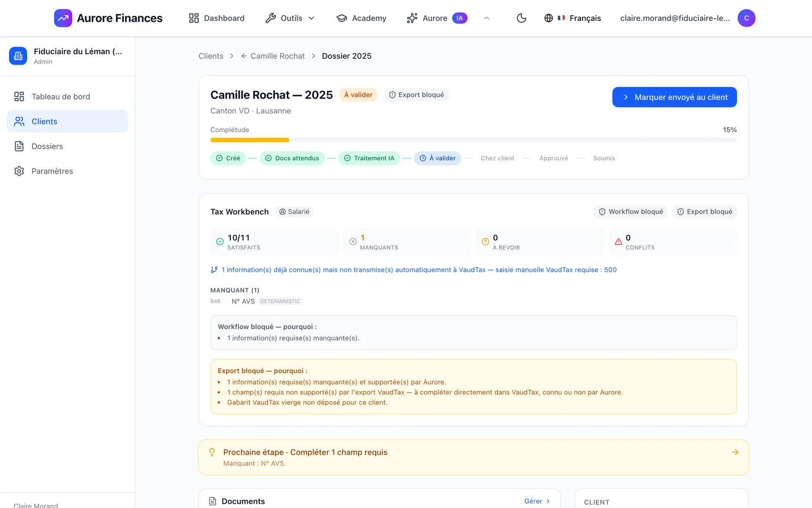Open the language selector showing Français

[x=572, y=18]
